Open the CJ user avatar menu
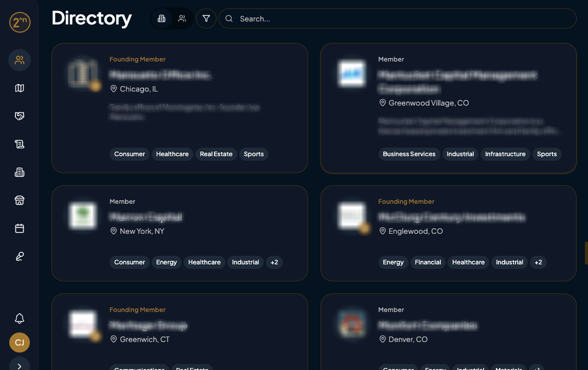The image size is (588, 370). 20,342
